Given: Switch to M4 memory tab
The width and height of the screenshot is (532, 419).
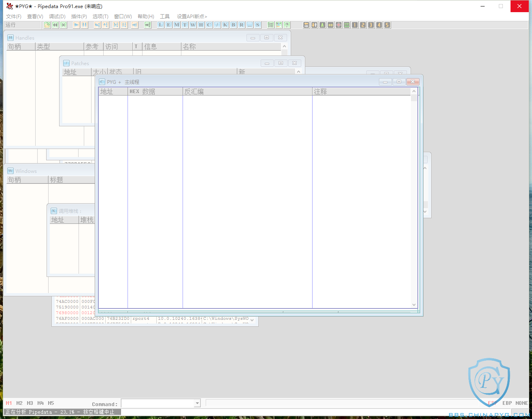Looking at the screenshot, I should point(40,403).
